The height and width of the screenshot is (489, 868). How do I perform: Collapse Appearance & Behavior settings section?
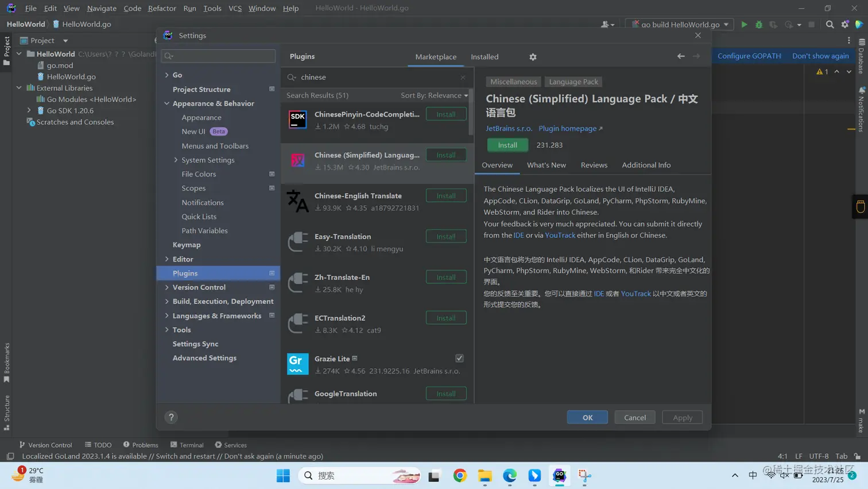167,103
